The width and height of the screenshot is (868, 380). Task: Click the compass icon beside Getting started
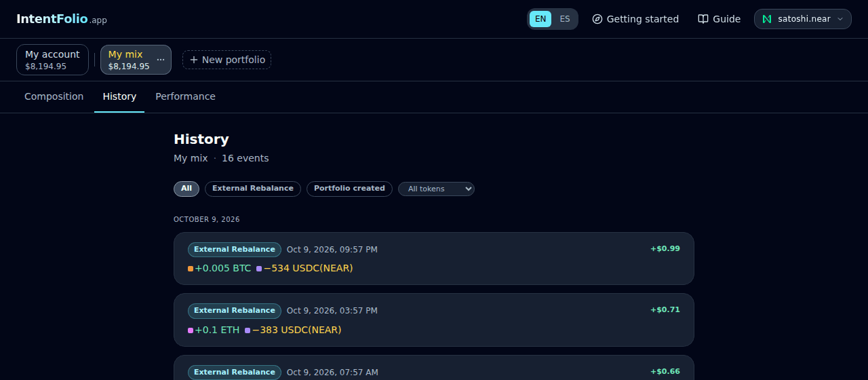click(597, 19)
